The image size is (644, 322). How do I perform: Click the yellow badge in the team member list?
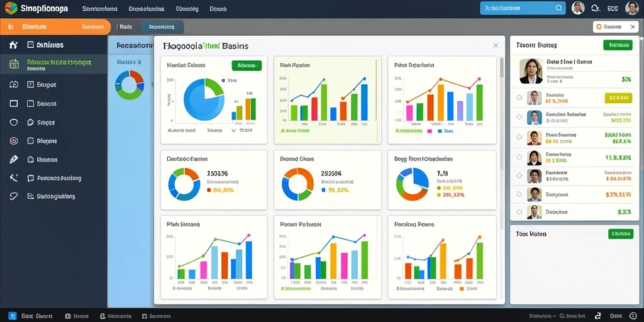pos(619,97)
